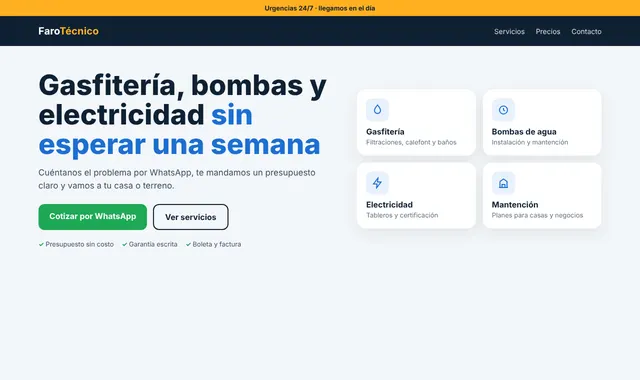Click the Urgencias 24/7 banner text

(x=320, y=8)
